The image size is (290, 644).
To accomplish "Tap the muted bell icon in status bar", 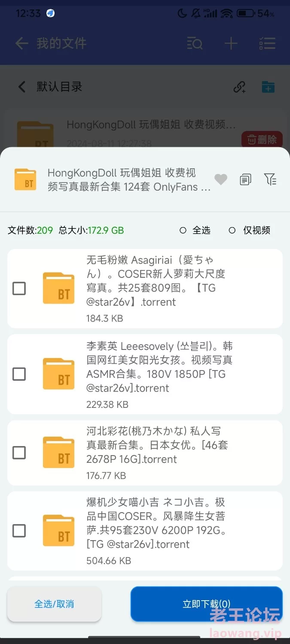I will [196, 14].
